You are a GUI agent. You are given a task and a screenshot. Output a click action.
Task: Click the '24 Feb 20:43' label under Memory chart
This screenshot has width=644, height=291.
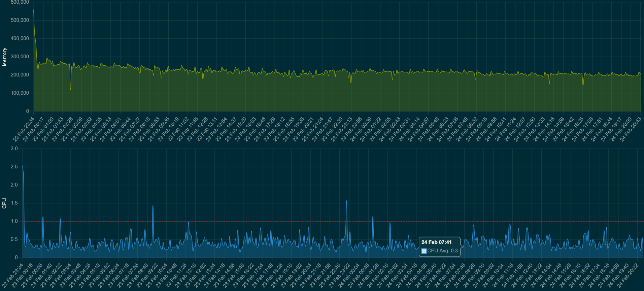pyautogui.click(x=631, y=129)
